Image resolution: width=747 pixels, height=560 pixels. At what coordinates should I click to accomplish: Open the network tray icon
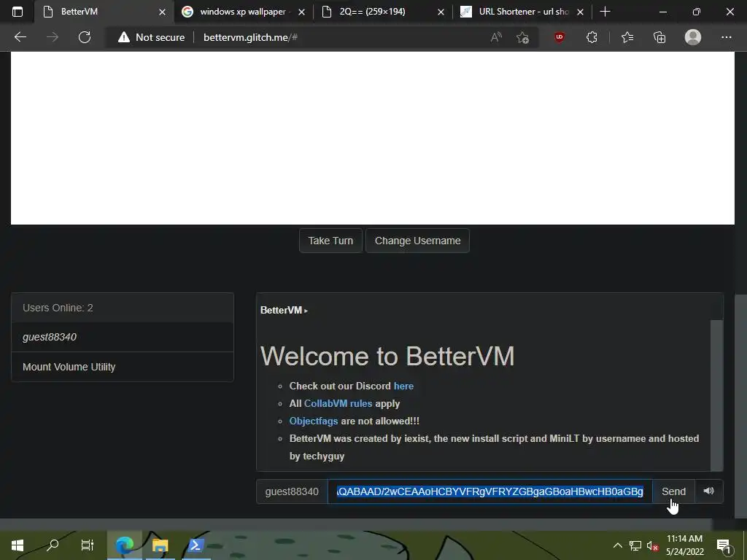[635, 545]
